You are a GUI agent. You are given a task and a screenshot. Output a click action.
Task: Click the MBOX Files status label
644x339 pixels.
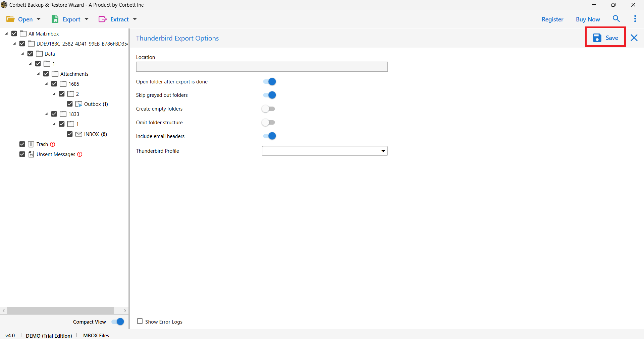(x=96, y=335)
